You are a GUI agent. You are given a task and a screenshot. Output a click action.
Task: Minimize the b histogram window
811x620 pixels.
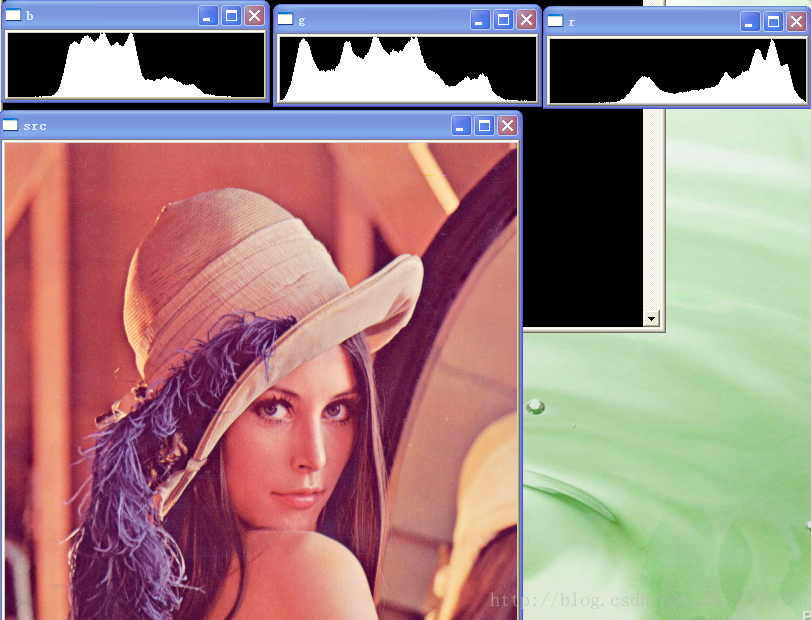(x=208, y=16)
